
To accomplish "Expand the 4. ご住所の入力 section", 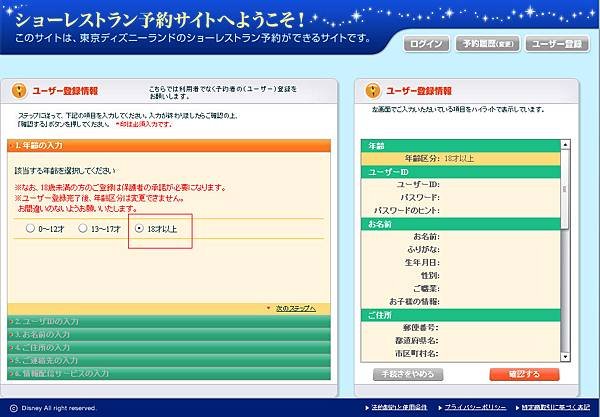I will tap(169, 347).
